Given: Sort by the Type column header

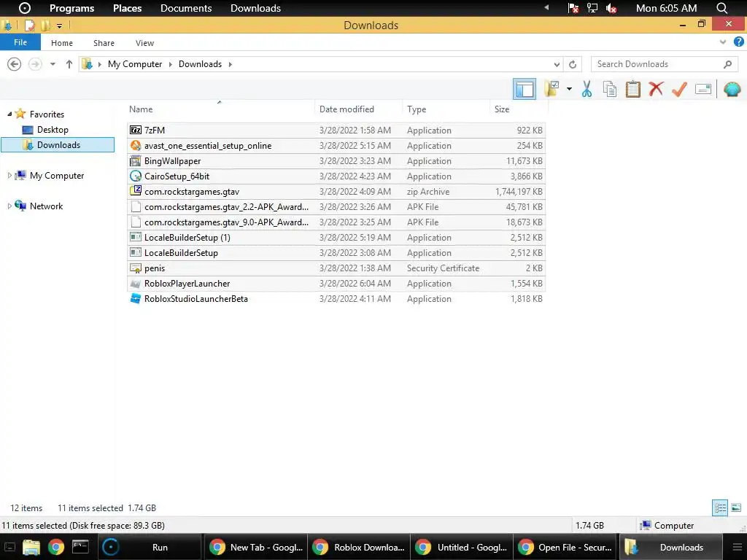Looking at the screenshot, I should coord(446,109).
